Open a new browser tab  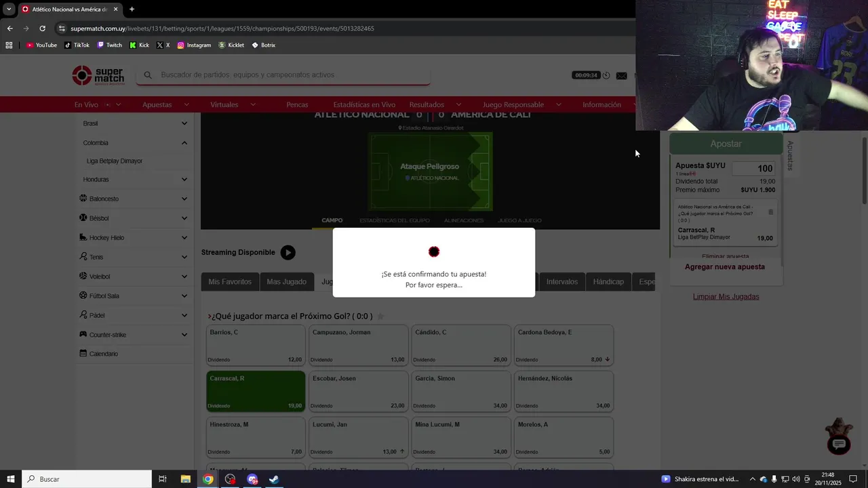click(132, 9)
